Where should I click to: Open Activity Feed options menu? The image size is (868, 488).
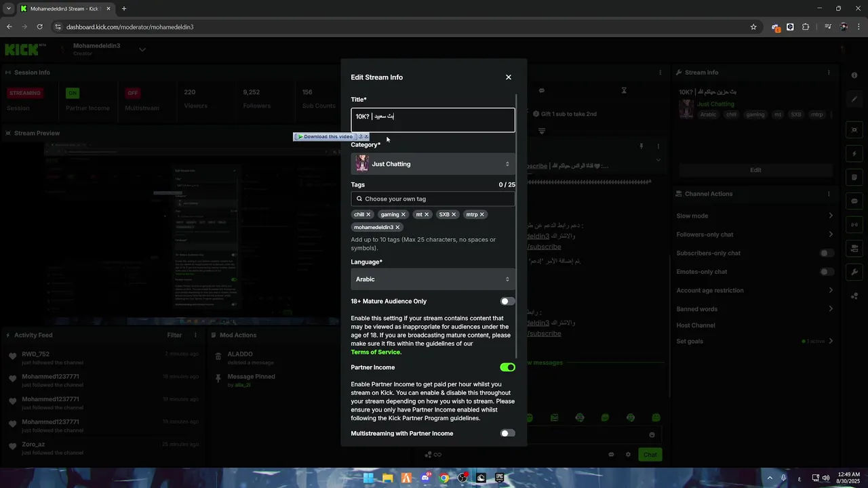(x=196, y=335)
